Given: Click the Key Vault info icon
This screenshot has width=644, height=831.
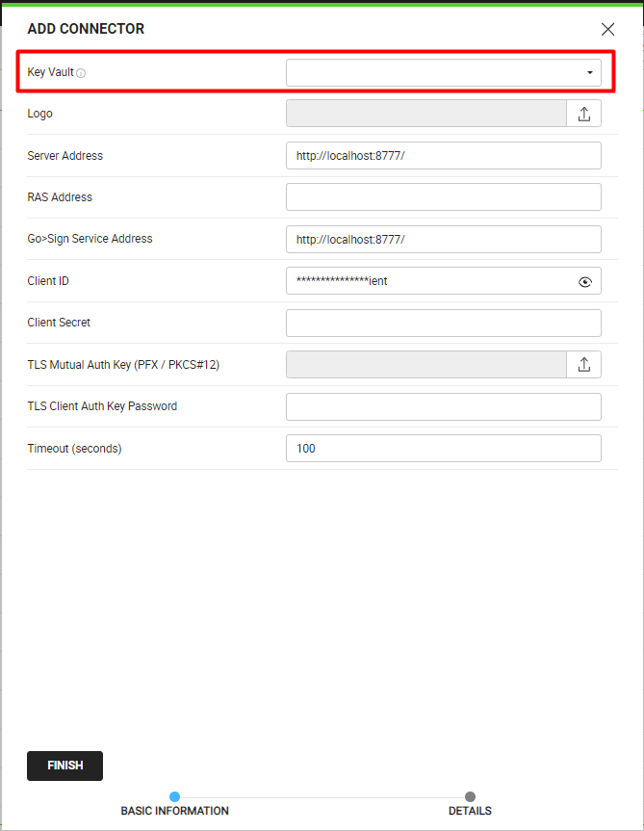Looking at the screenshot, I should [81, 73].
